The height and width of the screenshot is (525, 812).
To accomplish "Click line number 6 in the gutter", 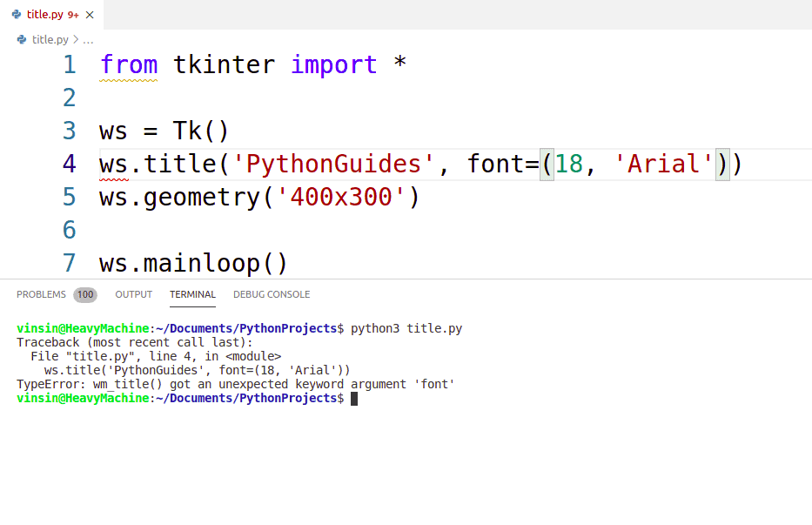I will point(70,231).
